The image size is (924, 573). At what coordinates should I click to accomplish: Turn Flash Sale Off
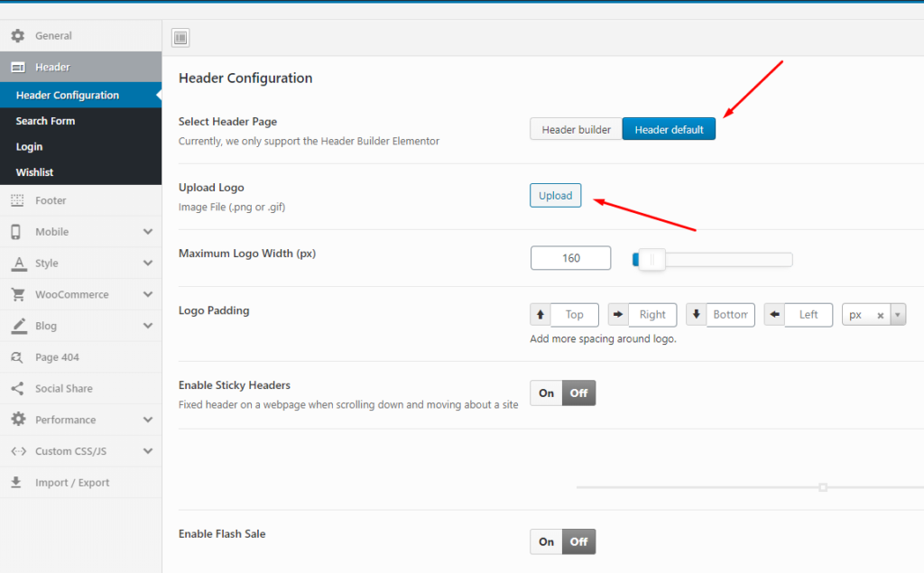click(x=578, y=541)
